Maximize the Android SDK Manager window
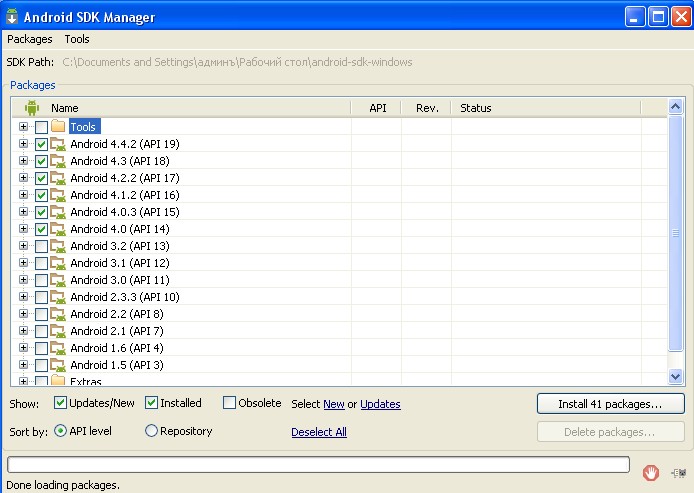694x493 pixels. pos(658,17)
